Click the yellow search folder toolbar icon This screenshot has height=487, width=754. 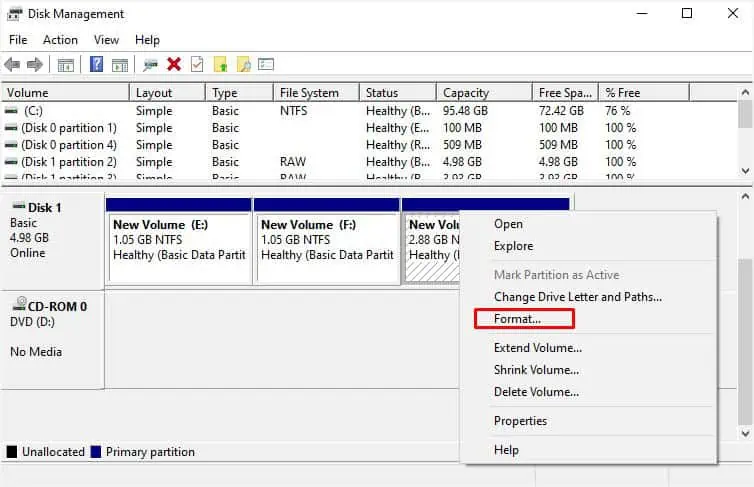coord(244,64)
